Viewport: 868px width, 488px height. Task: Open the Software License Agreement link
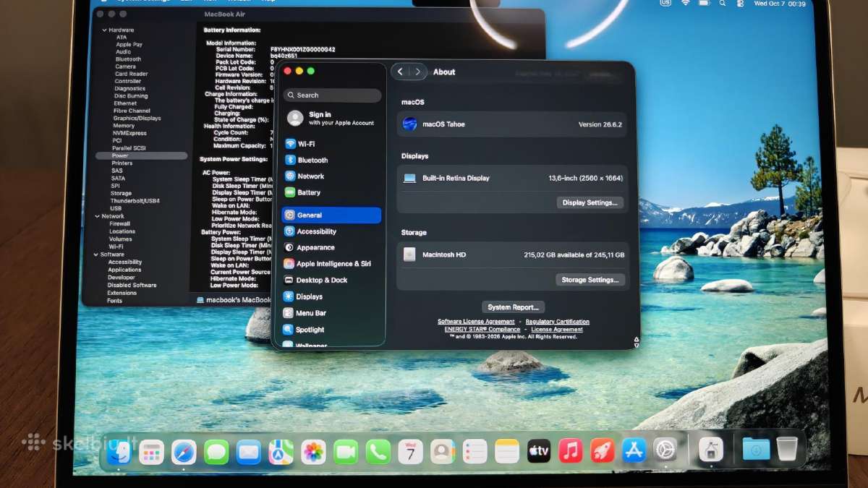(x=476, y=322)
